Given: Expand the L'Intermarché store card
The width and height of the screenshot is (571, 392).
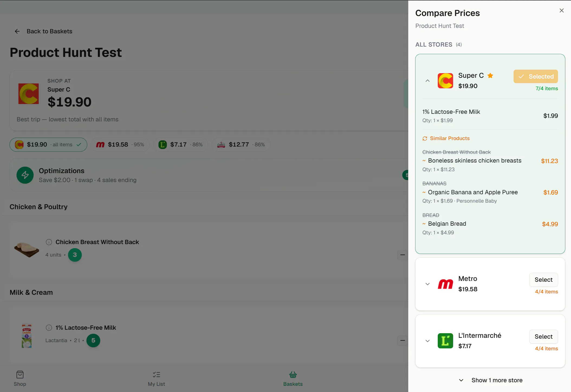Looking at the screenshot, I should (427, 341).
